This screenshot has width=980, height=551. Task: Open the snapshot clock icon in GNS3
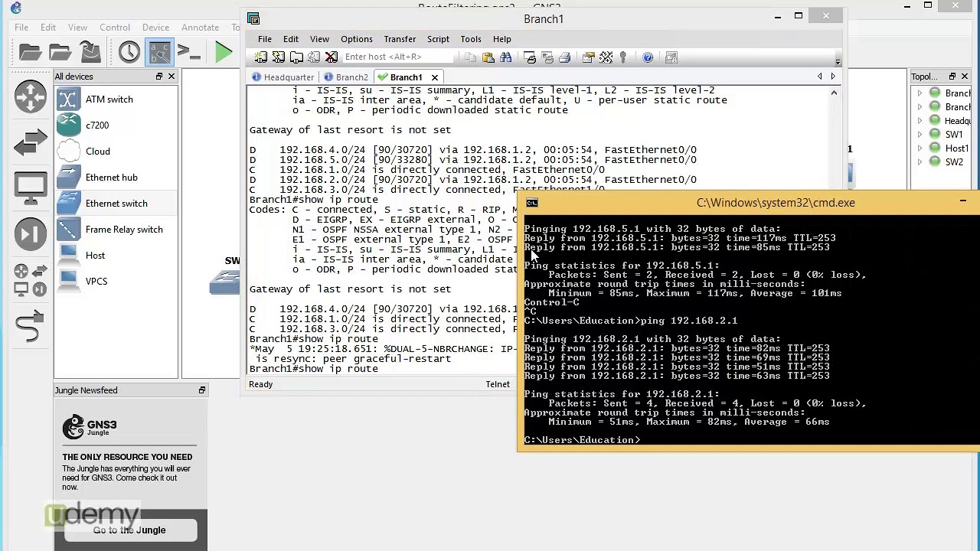tap(129, 52)
